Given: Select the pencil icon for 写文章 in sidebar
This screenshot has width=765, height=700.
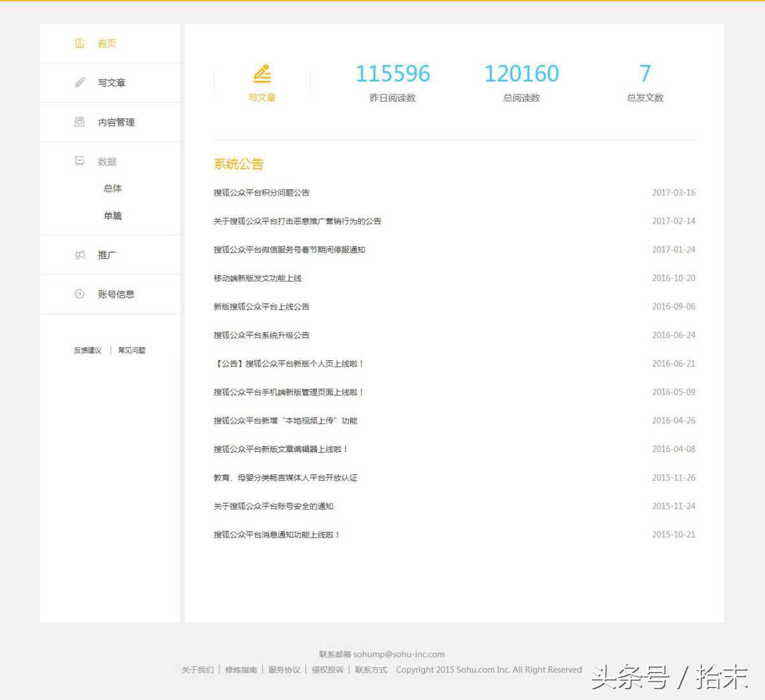Looking at the screenshot, I should pos(79,82).
